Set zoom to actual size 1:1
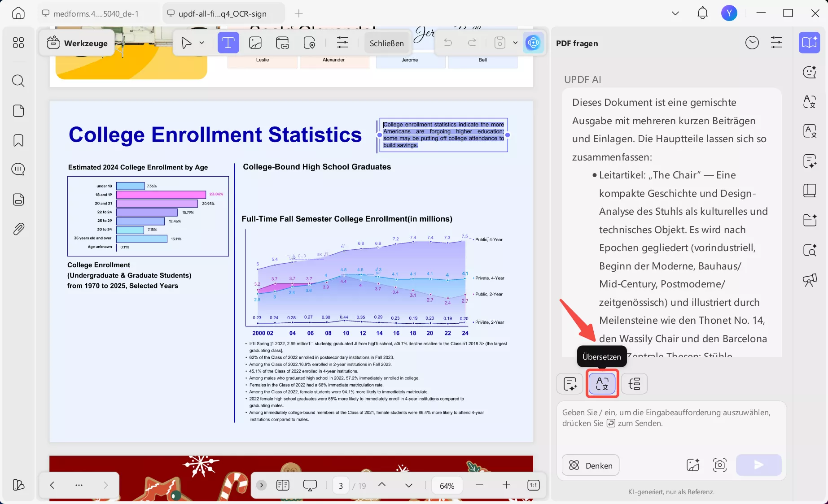 click(x=534, y=485)
